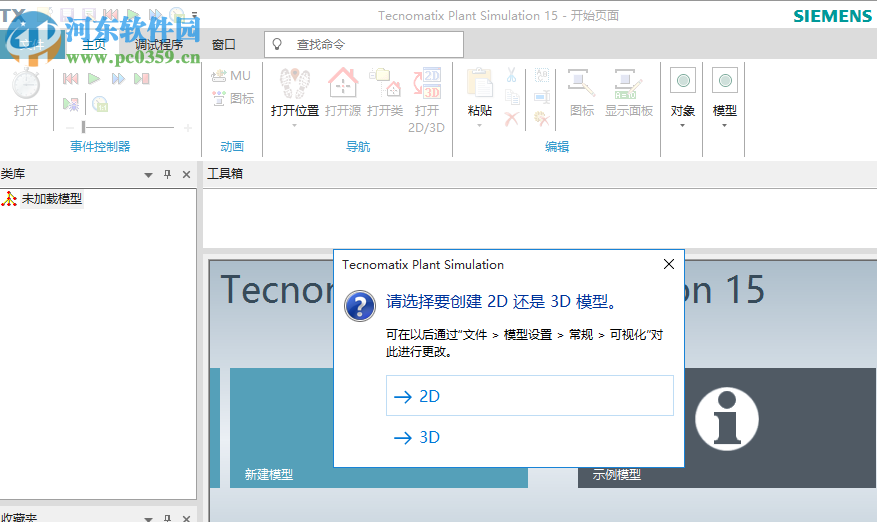This screenshot has height=522, width=877.
Task: Open the Favorites panel options dropdown
Action: click(x=148, y=519)
